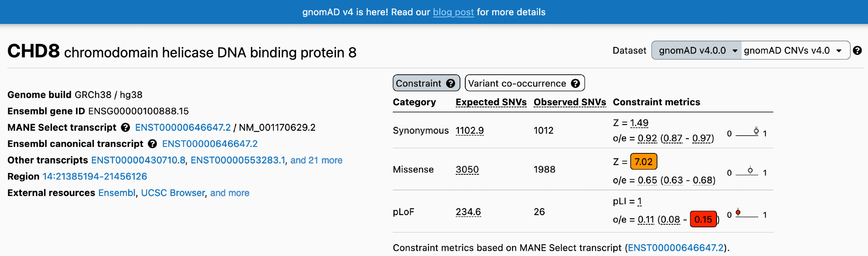Open the gnomAD v4.0.0 dataset dropdown
868x256 pixels.
[x=697, y=50]
